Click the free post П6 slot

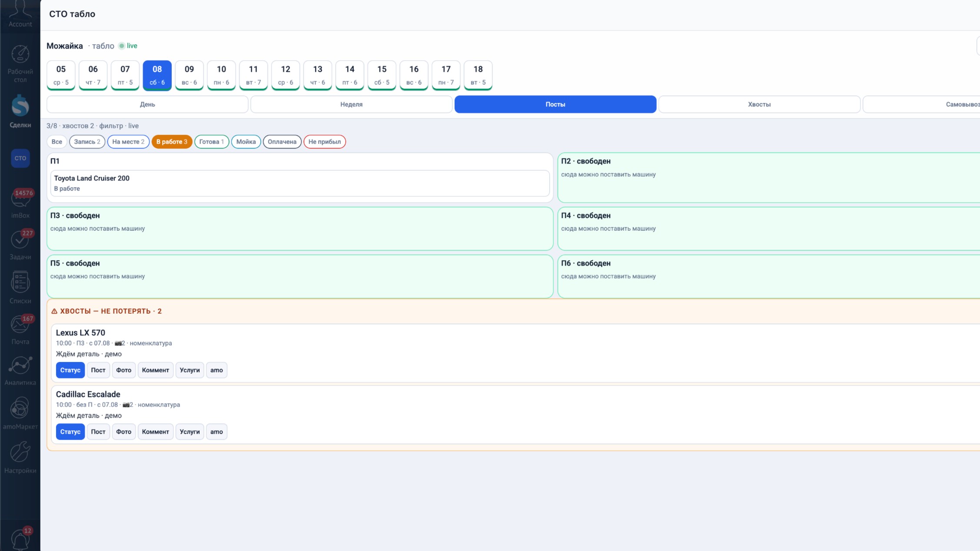pos(769,276)
